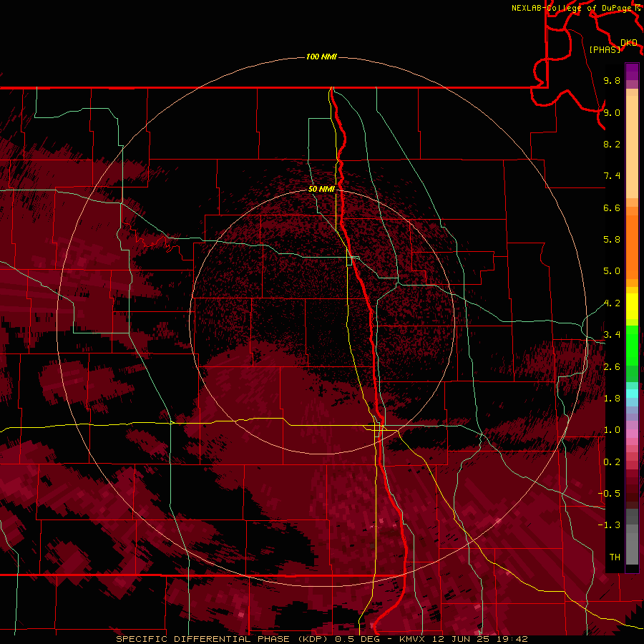The height and width of the screenshot is (644, 644).
Task: Click the 1.0 value on the color scale
Action: (612, 431)
